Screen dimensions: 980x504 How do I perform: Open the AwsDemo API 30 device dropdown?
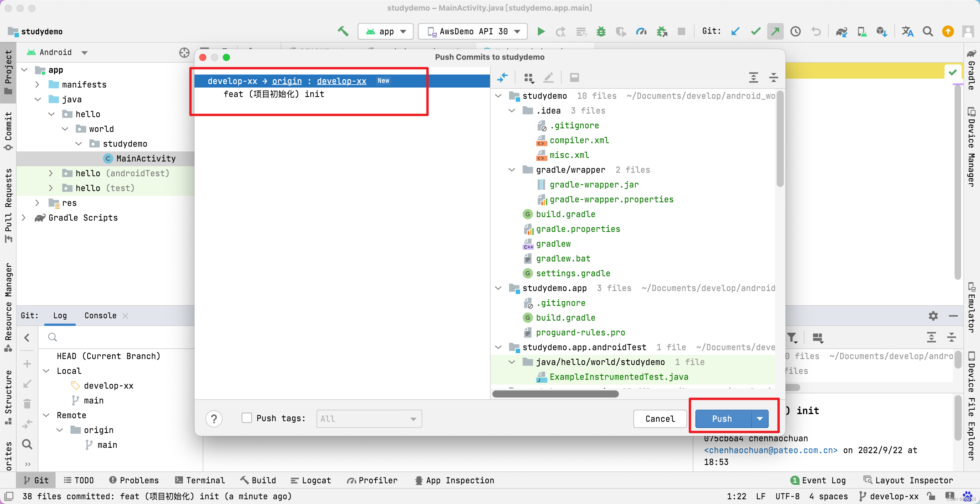pyautogui.click(x=473, y=31)
